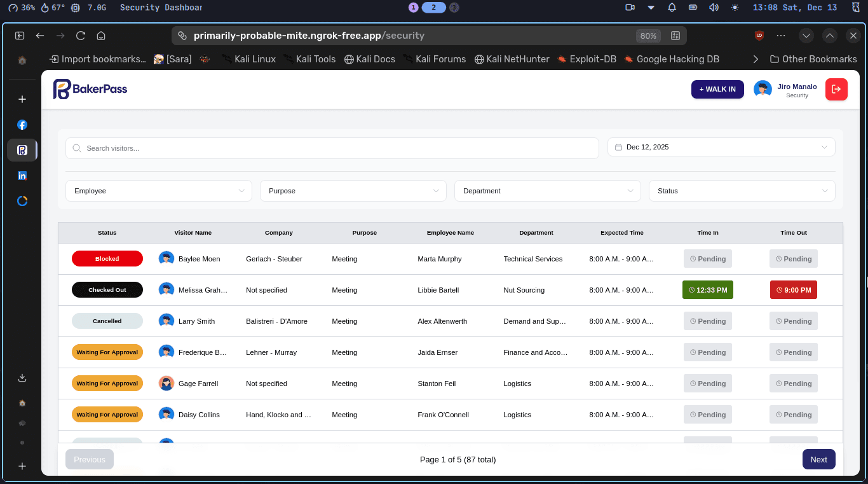The width and height of the screenshot is (868, 484).
Task: Open the Dec 12, 2025 date picker
Action: (x=721, y=147)
